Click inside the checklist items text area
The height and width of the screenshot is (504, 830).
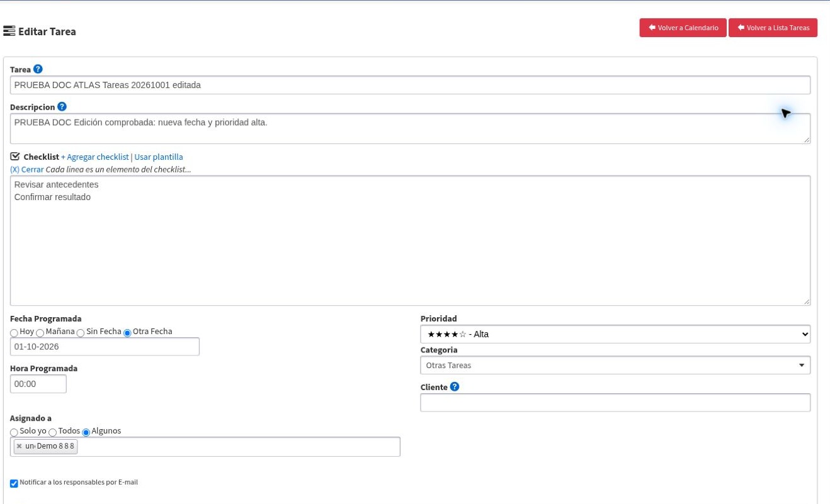[411, 241]
